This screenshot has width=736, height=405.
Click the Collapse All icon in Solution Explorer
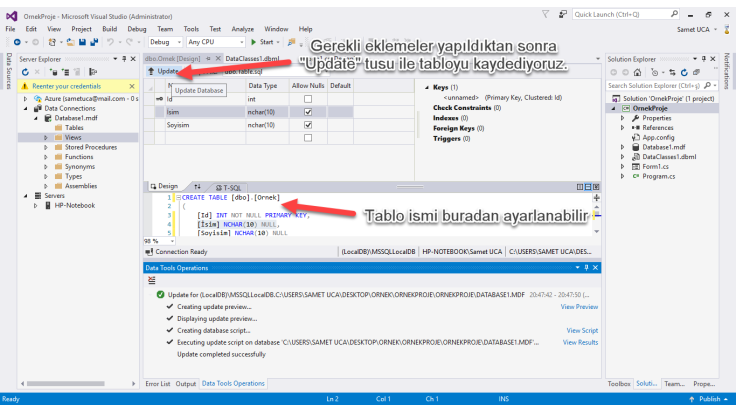pyautogui.click(x=696, y=72)
